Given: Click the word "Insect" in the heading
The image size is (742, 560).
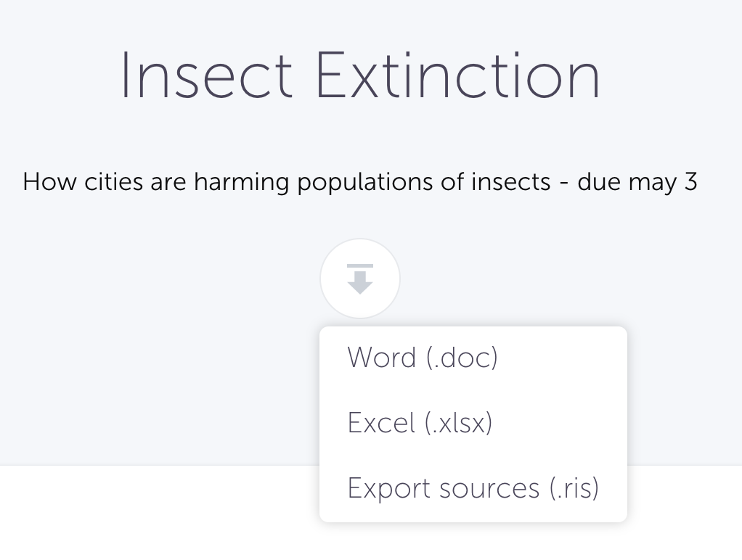Looking at the screenshot, I should coord(206,76).
